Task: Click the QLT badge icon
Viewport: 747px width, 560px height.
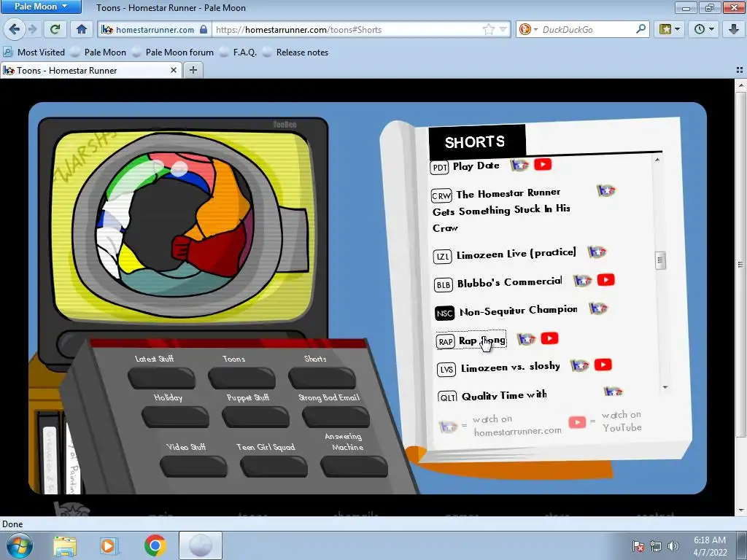Action: [x=448, y=397]
